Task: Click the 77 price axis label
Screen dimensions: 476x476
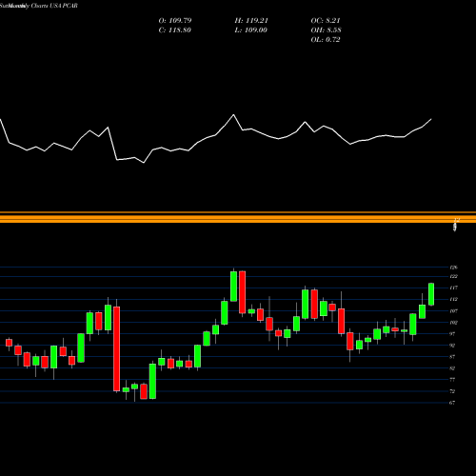Action: coord(452,380)
